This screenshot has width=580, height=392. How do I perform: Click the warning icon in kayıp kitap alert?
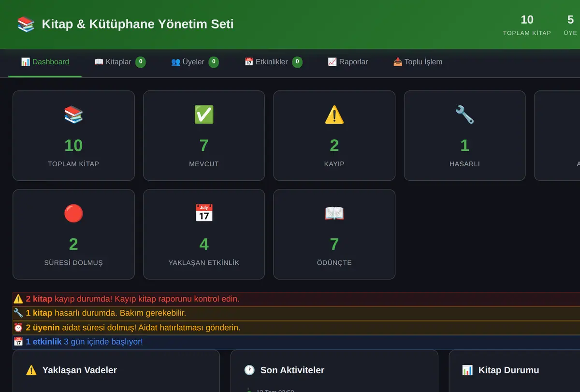tap(18, 299)
